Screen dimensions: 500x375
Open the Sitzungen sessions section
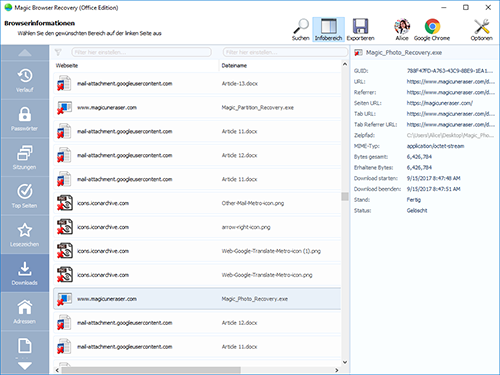click(x=25, y=158)
